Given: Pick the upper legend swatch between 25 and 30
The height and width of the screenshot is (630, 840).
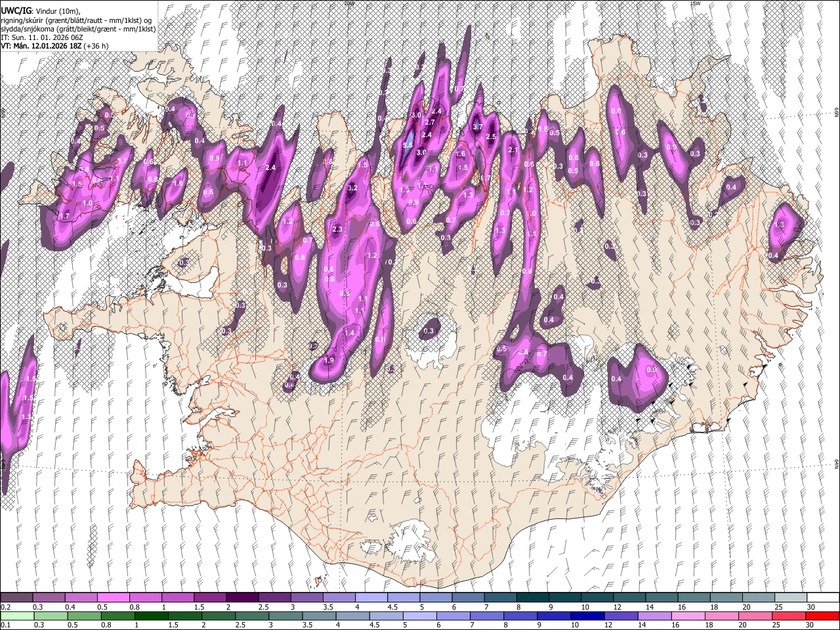Looking at the screenshot, I should click(791, 598).
